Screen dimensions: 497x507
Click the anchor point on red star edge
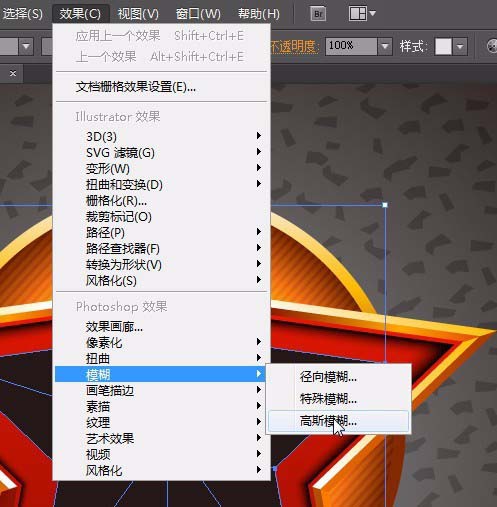click(275, 469)
